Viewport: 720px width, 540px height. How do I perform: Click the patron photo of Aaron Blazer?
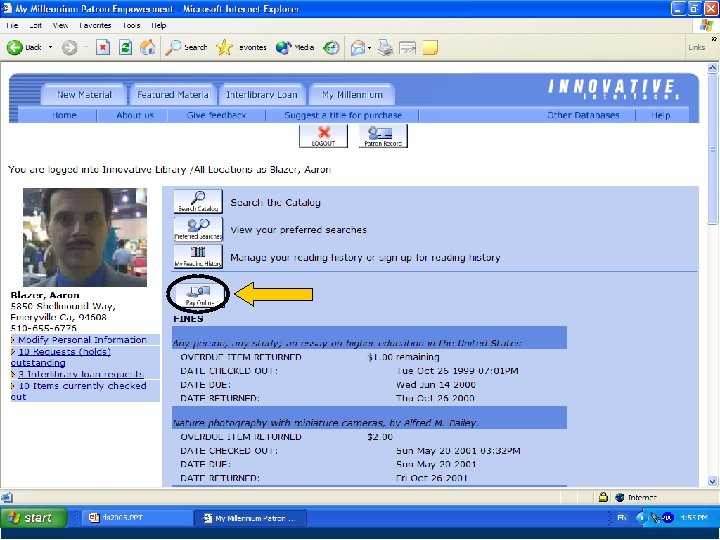pyautogui.click(x=85, y=237)
